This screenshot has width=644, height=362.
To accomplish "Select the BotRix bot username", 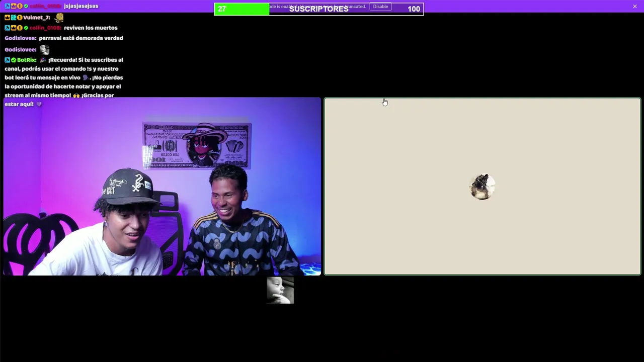I will (x=27, y=60).
